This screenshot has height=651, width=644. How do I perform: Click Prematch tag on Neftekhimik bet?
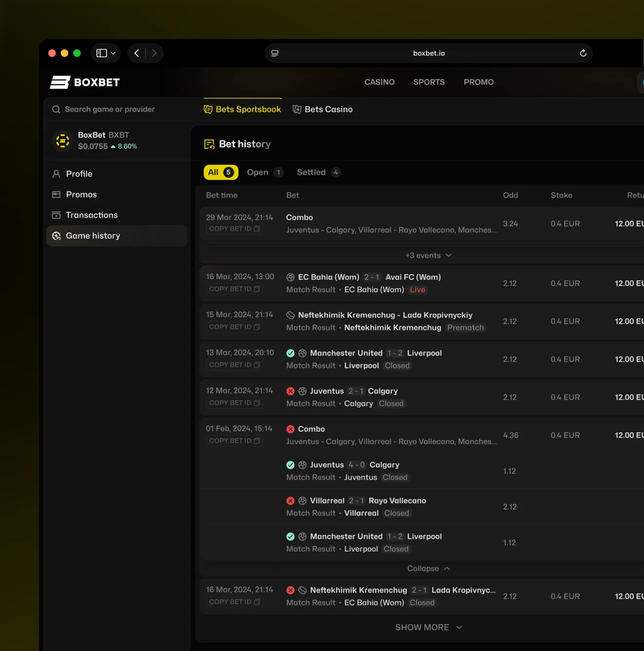[x=466, y=327]
